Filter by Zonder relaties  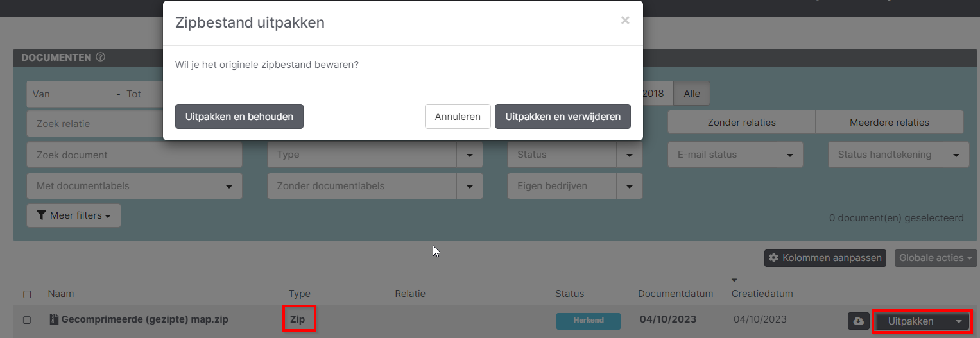[741, 122]
